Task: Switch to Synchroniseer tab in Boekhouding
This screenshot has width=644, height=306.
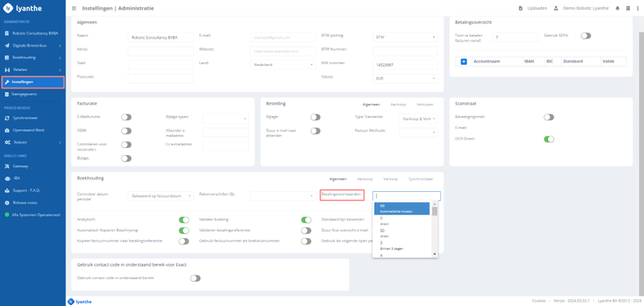Action: coord(421,179)
